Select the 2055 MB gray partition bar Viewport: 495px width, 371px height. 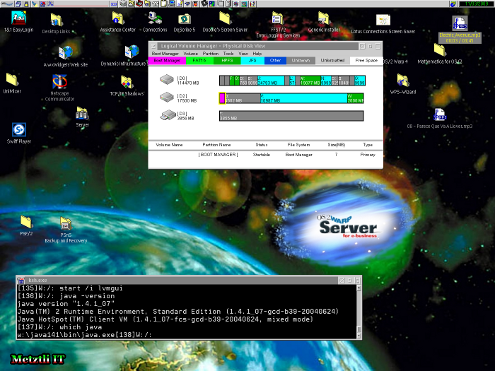coord(291,116)
